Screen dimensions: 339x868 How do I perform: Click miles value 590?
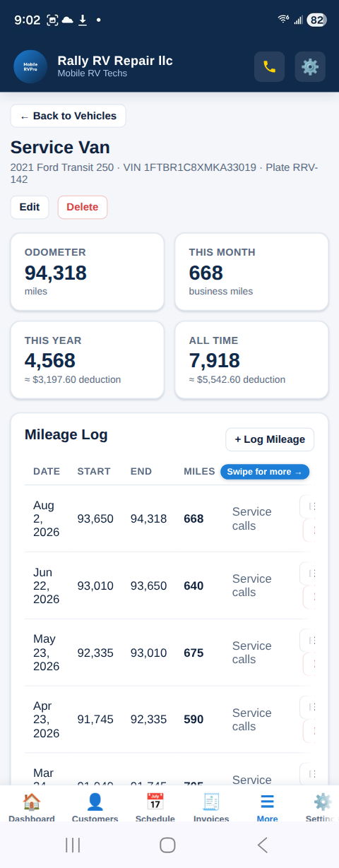194,720
